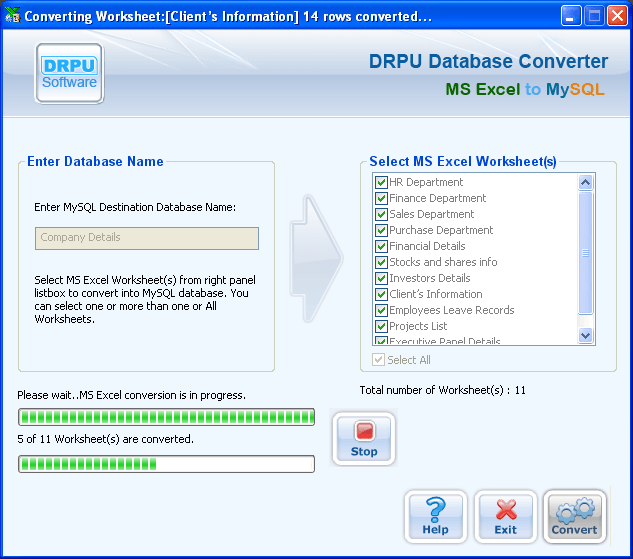
Task: Toggle Stocks and shares info checkbox
Action: [x=381, y=262]
